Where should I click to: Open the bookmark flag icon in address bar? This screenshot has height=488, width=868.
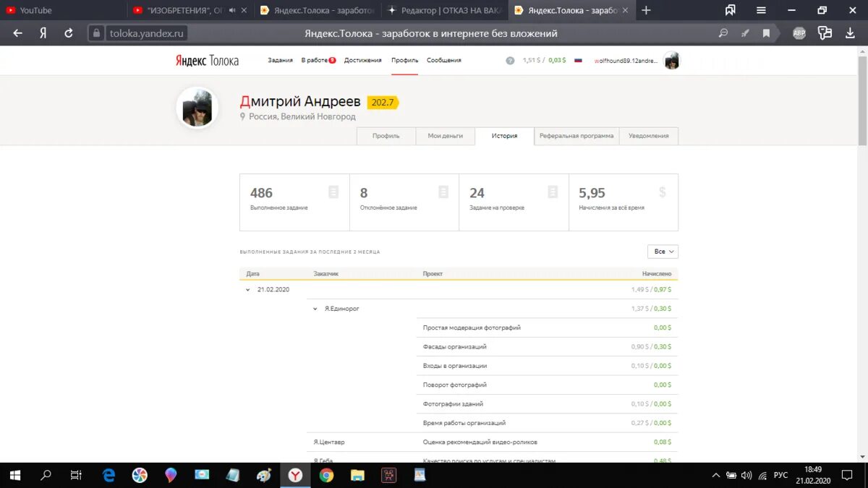coord(766,33)
